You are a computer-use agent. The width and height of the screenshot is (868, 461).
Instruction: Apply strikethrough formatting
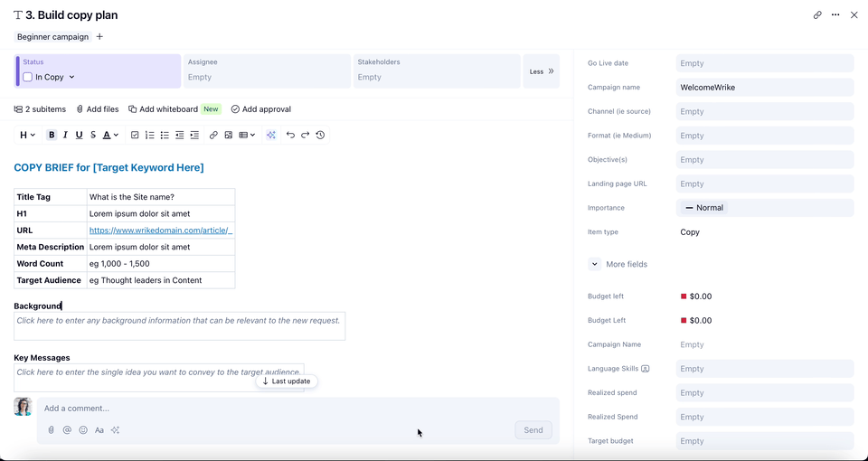pos(93,135)
